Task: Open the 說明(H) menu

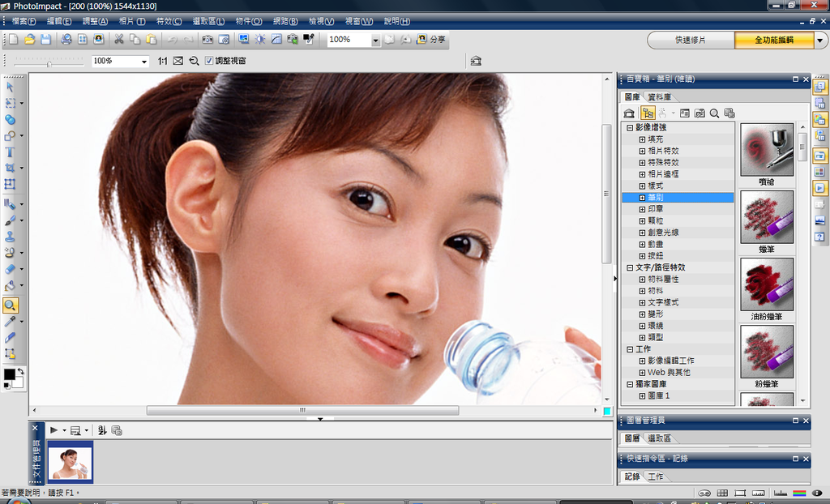Action: (x=397, y=21)
